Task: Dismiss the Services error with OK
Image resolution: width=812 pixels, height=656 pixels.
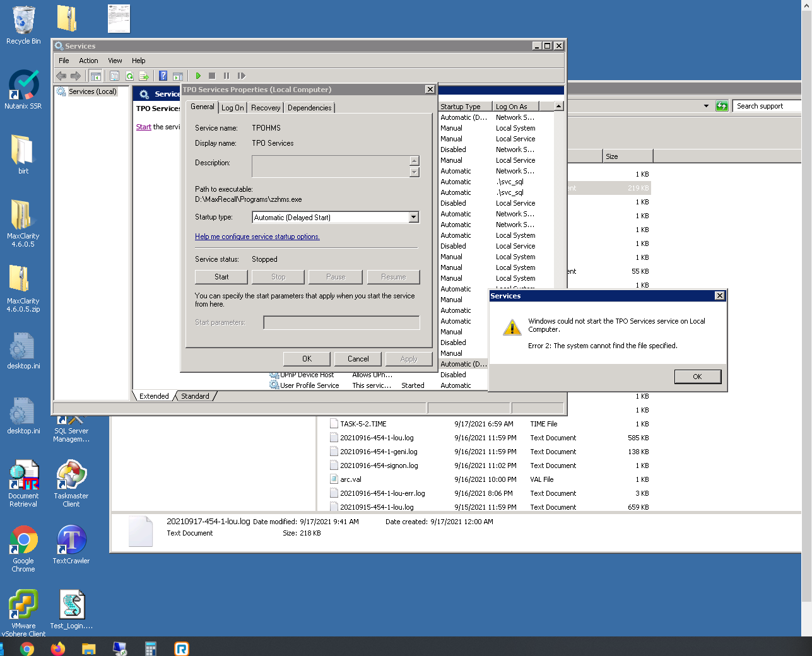Action: (x=697, y=377)
